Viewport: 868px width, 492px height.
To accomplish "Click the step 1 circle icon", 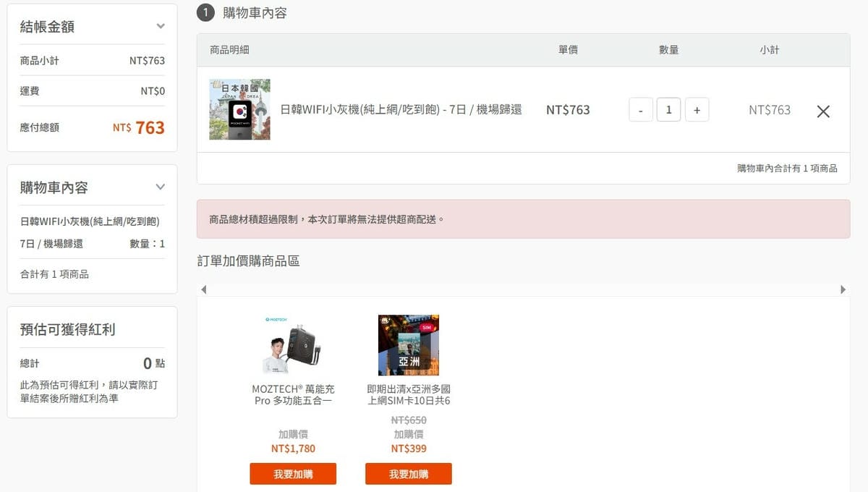I will point(205,13).
